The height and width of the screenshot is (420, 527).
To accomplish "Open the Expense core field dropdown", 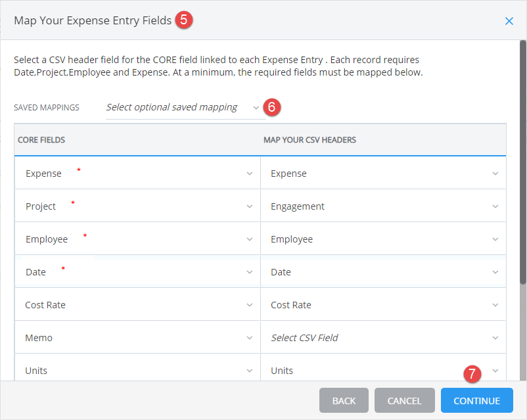I will pos(137,174).
